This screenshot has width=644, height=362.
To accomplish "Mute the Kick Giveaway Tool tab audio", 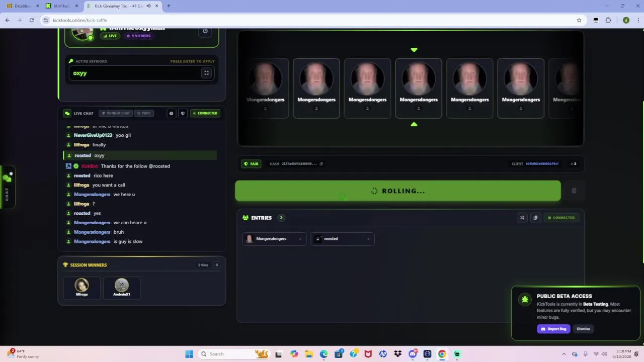I will click(148, 6).
